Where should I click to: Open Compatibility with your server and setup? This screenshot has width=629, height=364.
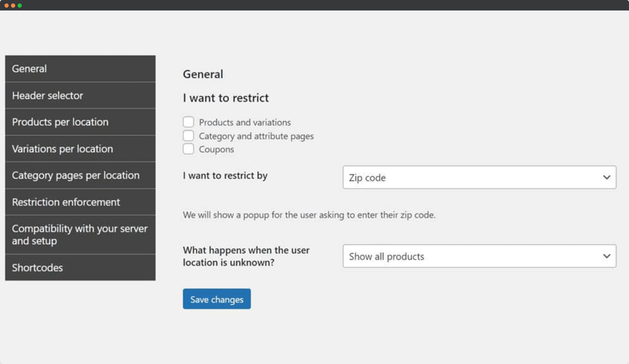(x=80, y=235)
